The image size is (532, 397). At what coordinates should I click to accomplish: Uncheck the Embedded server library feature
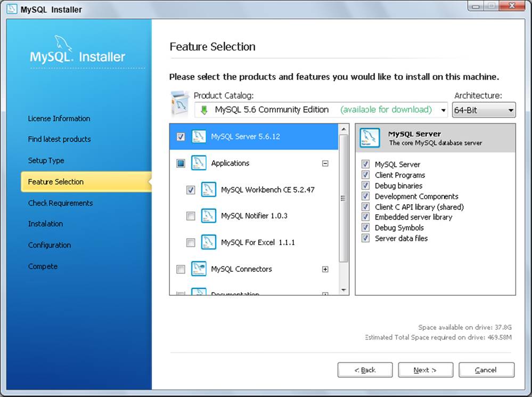[365, 217]
